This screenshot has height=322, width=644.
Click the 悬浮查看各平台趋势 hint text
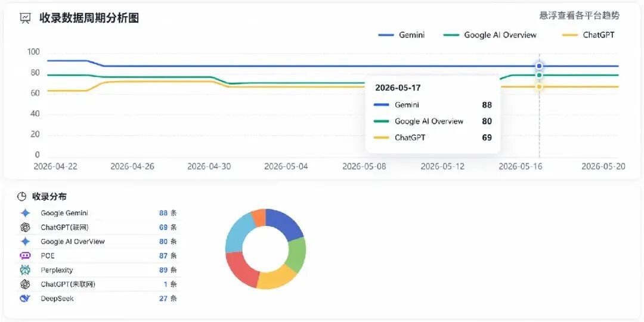point(579,16)
